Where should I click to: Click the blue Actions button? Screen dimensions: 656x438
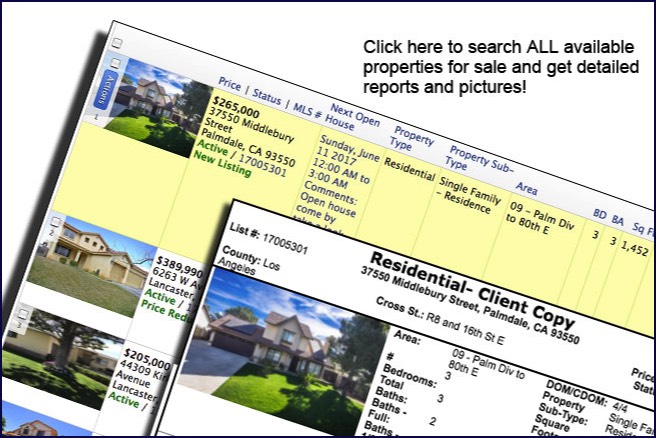click(x=107, y=90)
